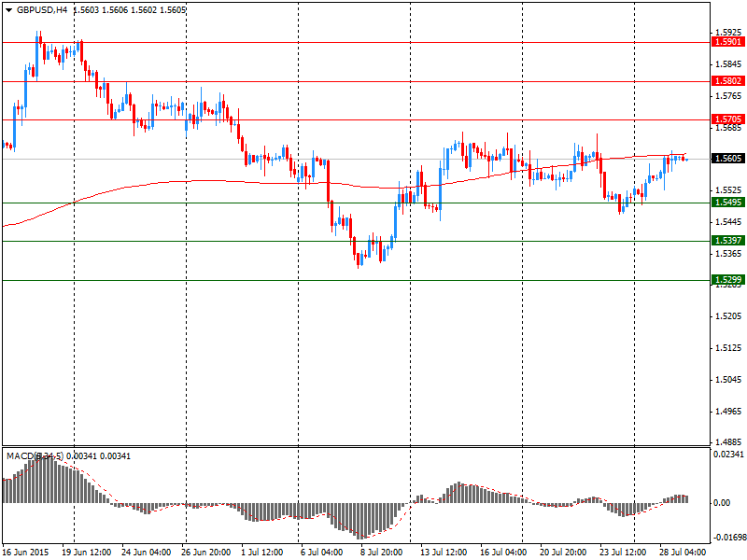Viewport: 747px width, 560px height.
Task: Click the 16 Jul 04:00 time label
Action: (x=503, y=553)
